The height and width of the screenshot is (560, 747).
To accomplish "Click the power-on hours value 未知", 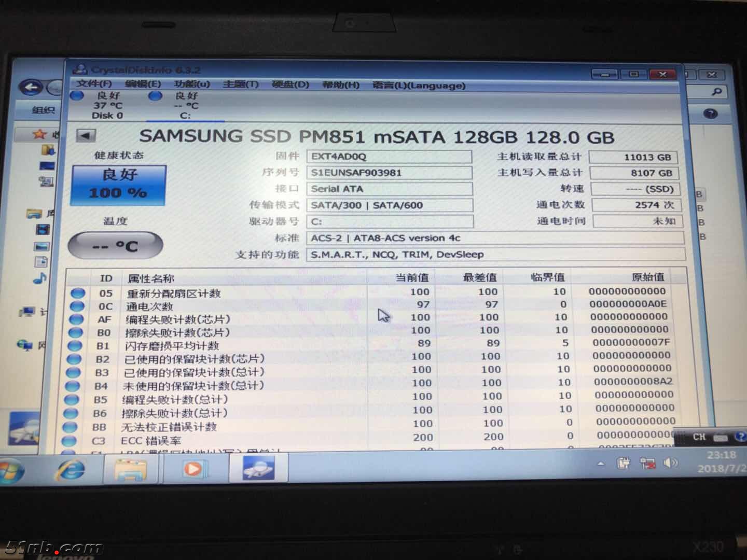I will pyautogui.click(x=638, y=221).
